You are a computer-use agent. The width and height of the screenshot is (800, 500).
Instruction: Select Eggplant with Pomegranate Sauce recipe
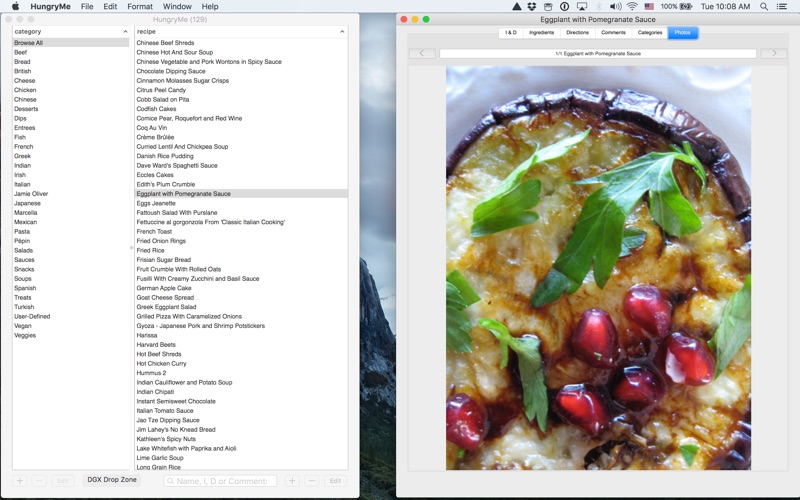[x=241, y=194]
